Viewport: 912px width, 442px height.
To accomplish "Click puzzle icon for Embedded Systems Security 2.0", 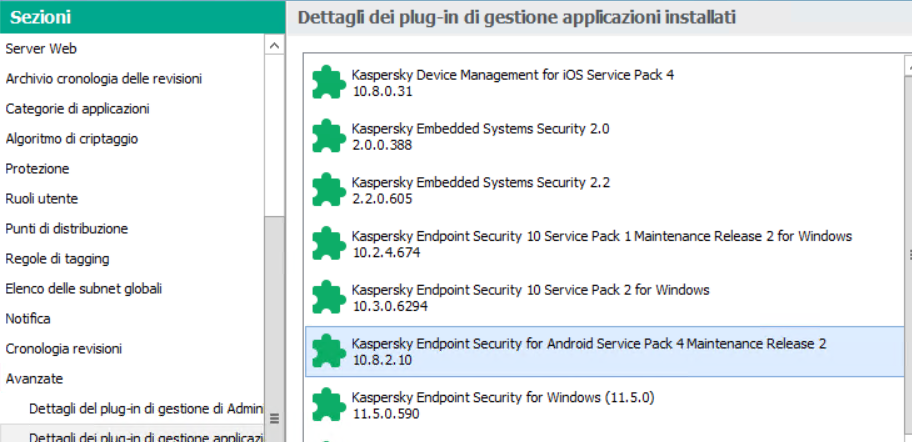I will point(327,137).
